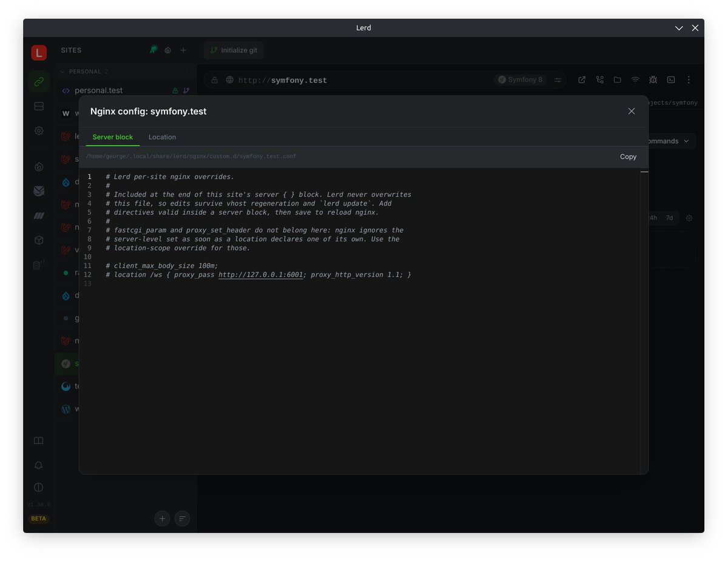Click the config file path text
Viewport: 728px width, 561px height.
(x=191, y=156)
